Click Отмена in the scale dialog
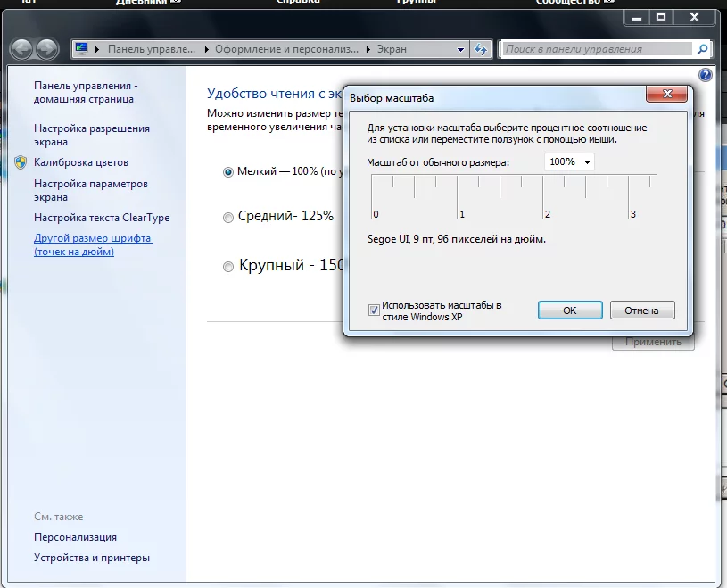The image size is (727, 588). pos(641,311)
